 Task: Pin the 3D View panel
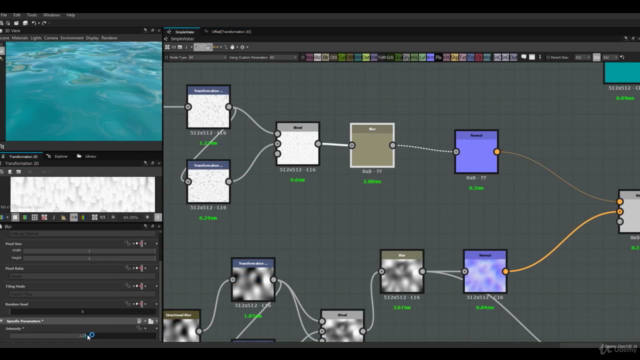[145, 31]
